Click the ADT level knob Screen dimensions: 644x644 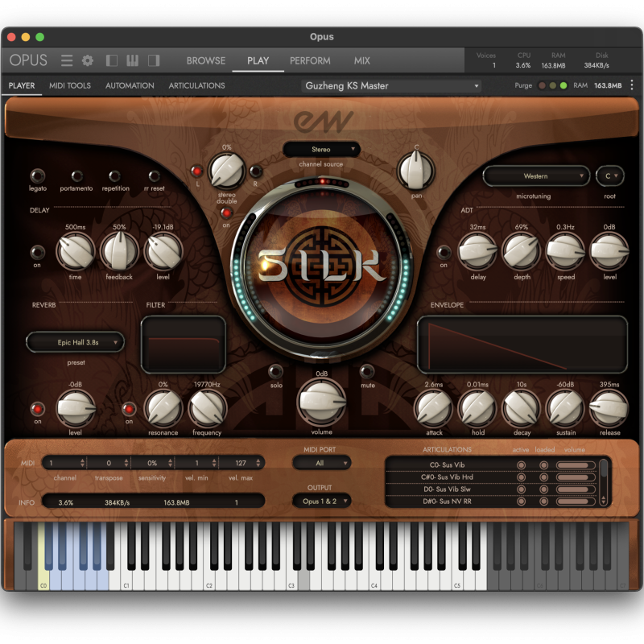point(609,252)
